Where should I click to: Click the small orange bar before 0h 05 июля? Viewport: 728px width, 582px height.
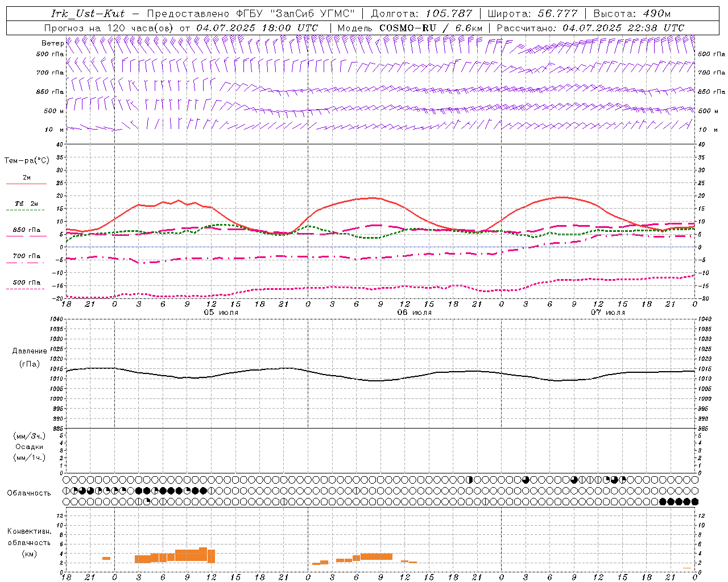pyautogui.click(x=106, y=558)
